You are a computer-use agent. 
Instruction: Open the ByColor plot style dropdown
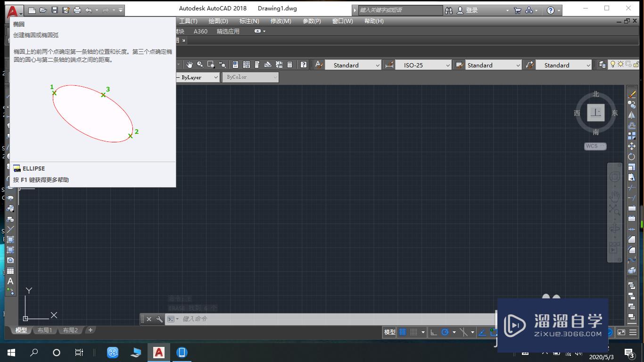[250, 77]
